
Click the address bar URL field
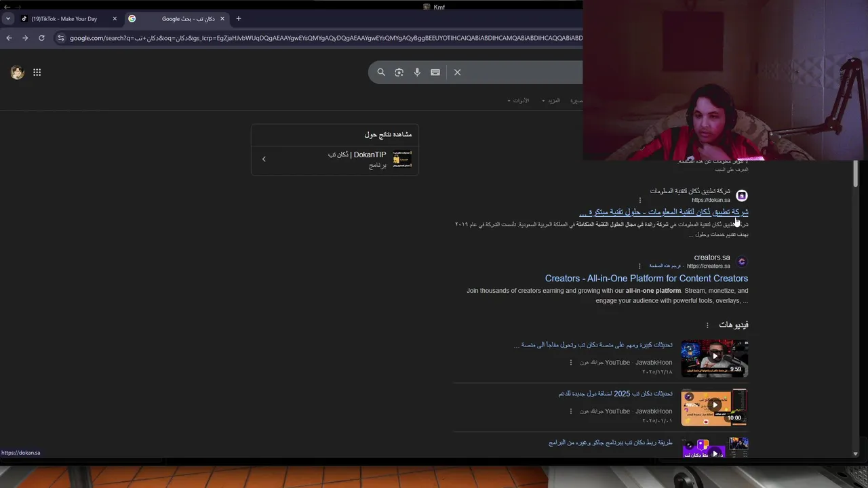pos(325,38)
